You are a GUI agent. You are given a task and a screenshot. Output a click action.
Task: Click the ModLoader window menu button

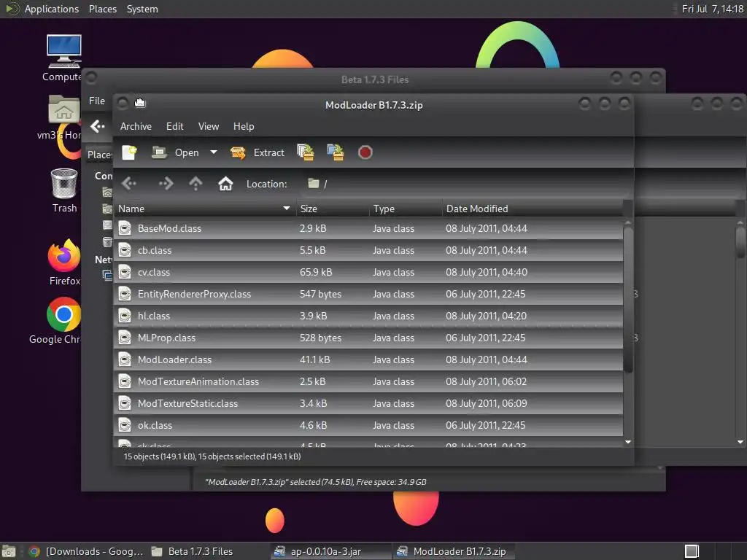(123, 103)
